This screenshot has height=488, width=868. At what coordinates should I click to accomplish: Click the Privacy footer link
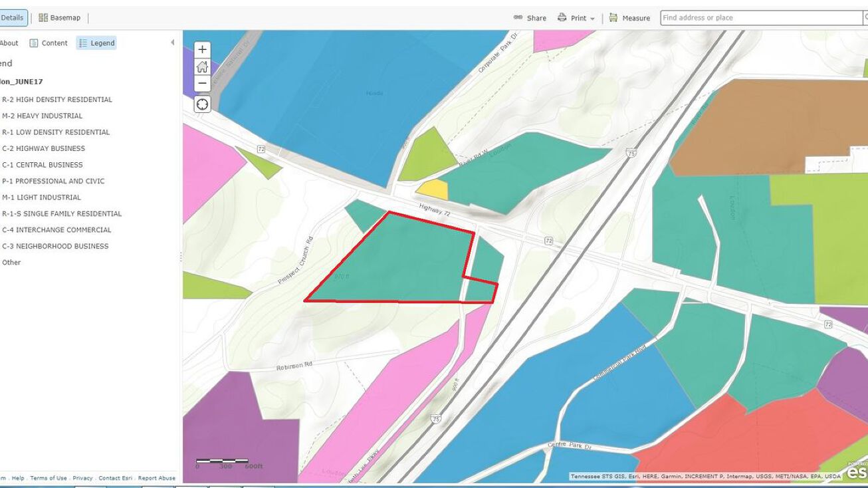[x=82, y=478]
